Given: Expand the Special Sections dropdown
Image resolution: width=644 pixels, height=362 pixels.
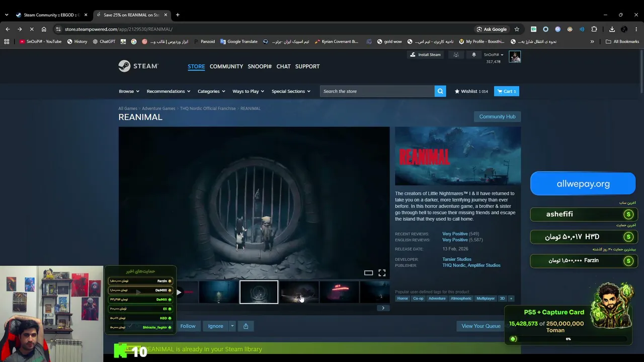Looking at the screenshot, I should point(291,91).
